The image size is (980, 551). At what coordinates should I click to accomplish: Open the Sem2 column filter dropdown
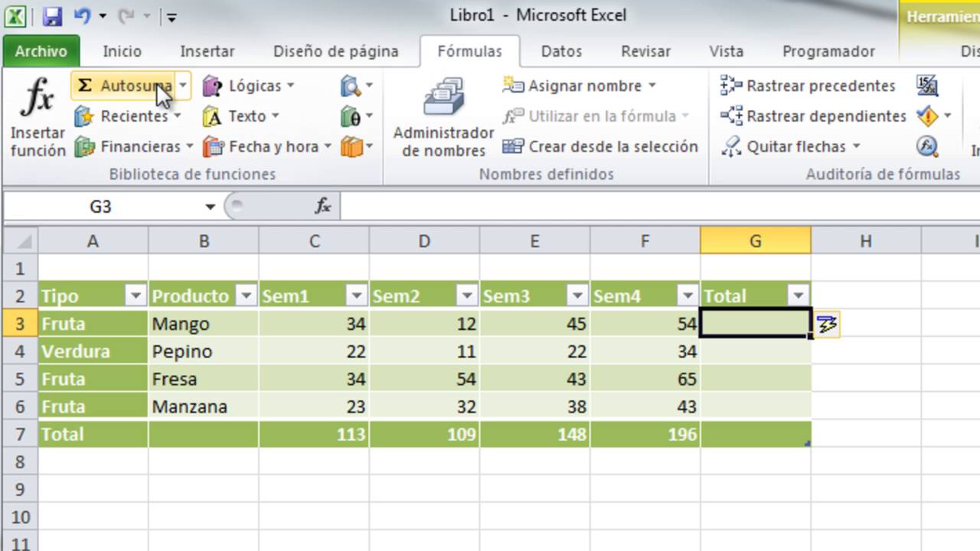click(x=467, y=296)
